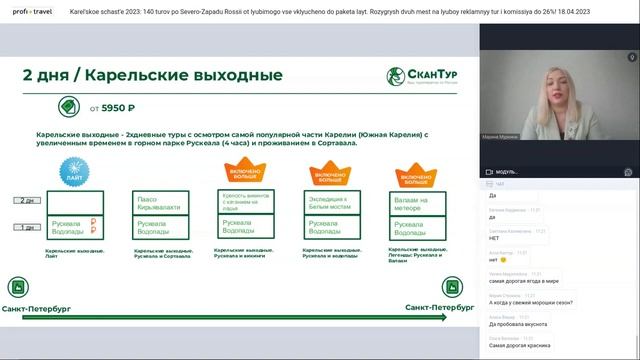Click the 2 дн day label

pyautogui.click(x=27, y=200)
